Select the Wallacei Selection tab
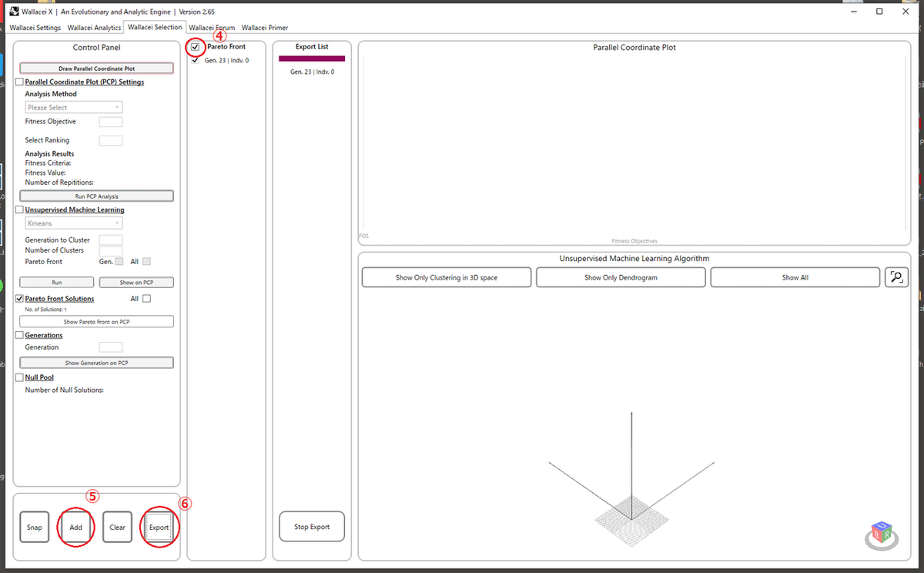 155,27
